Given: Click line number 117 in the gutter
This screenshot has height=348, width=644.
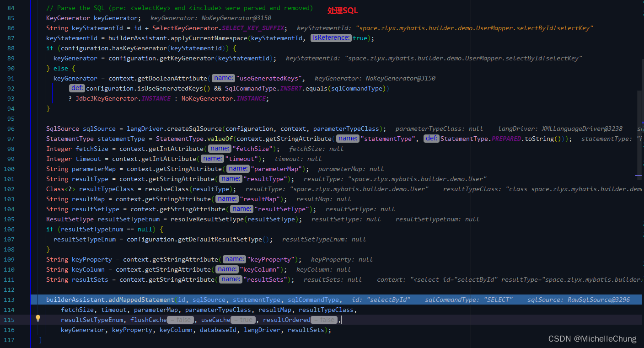Looking at the screenshot, I should tap(9, 340).
